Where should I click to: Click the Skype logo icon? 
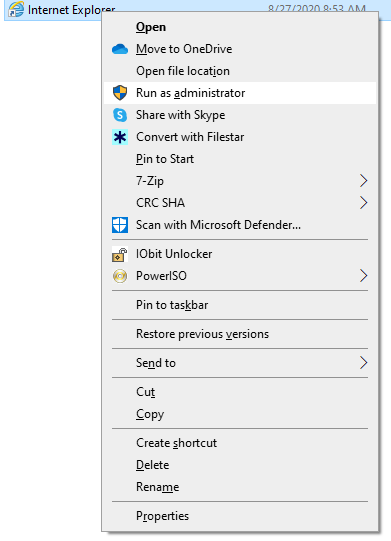[120, 115]
